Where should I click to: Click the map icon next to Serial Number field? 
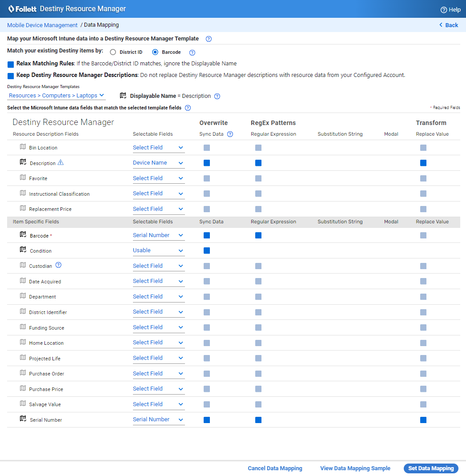click(23, 419)
